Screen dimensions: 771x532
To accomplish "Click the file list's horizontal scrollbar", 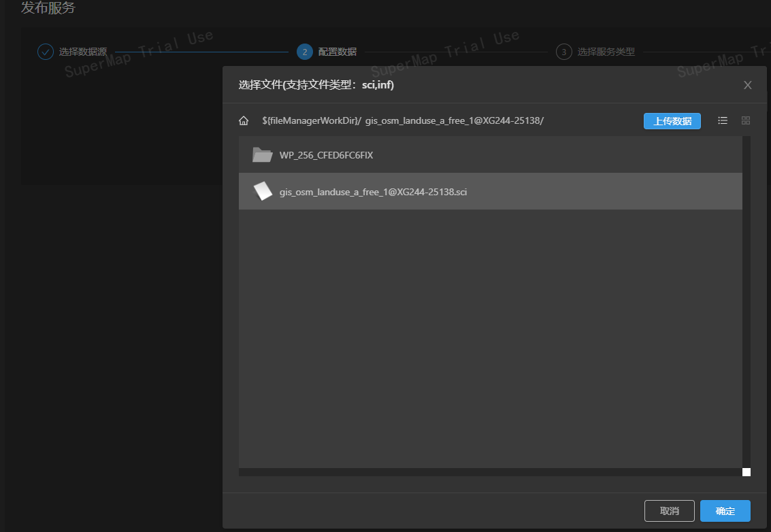I will pos(490,472).
